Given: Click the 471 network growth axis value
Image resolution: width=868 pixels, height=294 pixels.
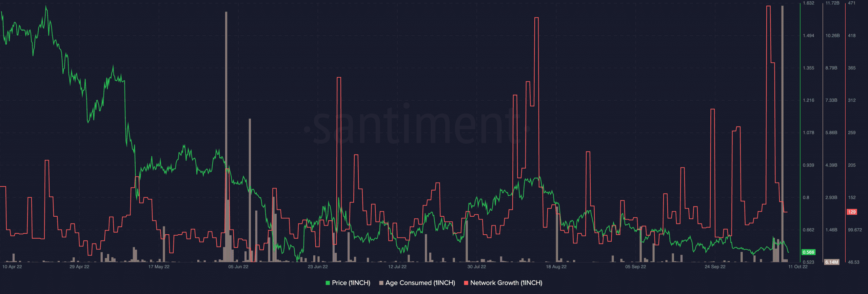Looking at the screenshot, I should point(852,3).
